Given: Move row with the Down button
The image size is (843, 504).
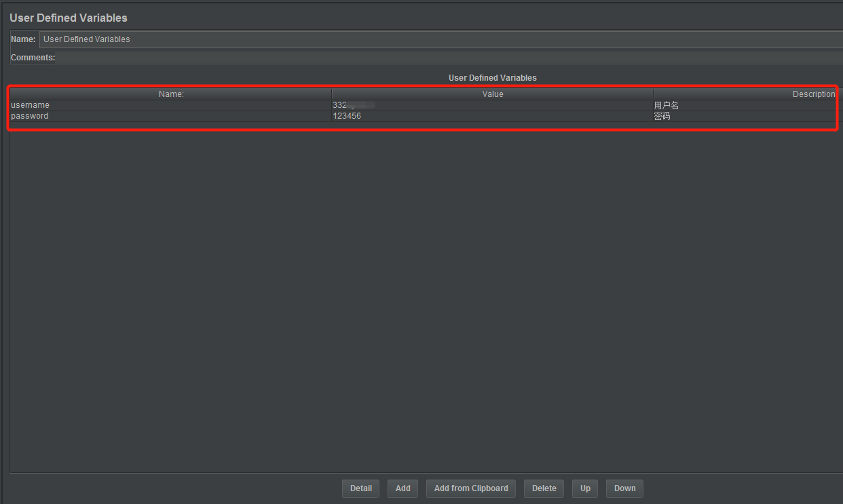Looking at the screenshot, I should coord(624,488).
